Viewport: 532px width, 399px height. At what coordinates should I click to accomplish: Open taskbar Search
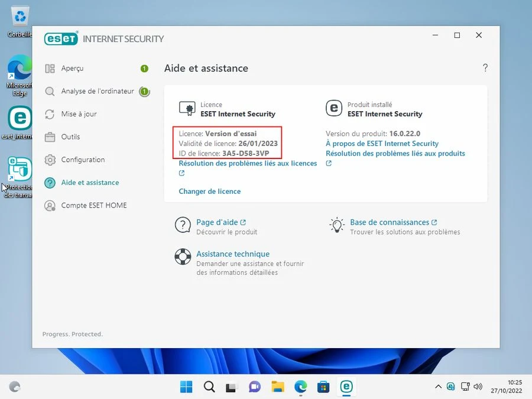click(209, 387)
